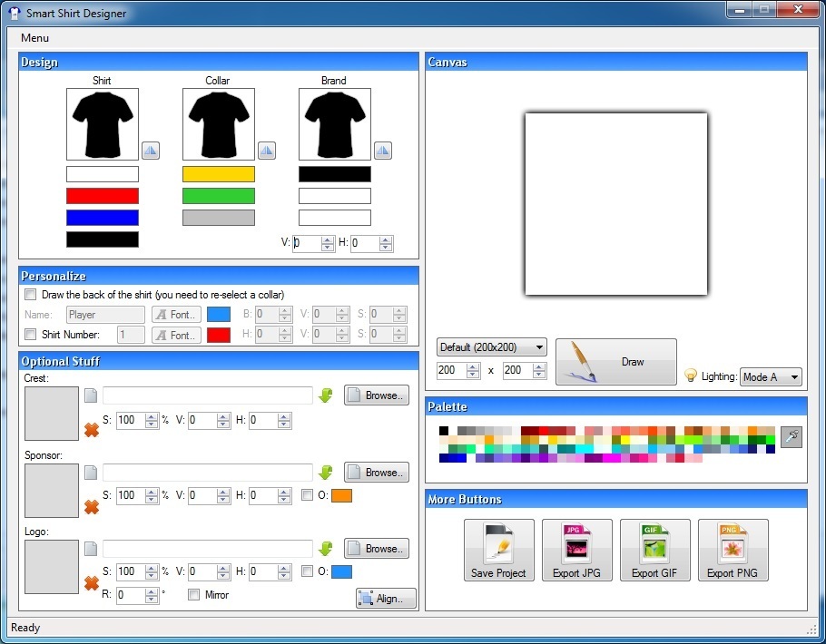Click the blue Logo outline color swatch
Viewport: 826px width, 644px height.
tap(342, 571)
